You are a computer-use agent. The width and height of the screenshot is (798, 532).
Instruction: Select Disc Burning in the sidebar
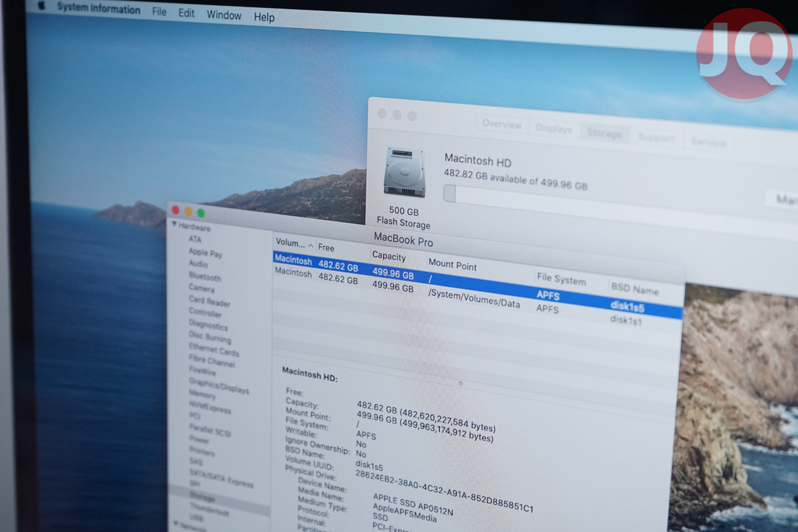210,338
